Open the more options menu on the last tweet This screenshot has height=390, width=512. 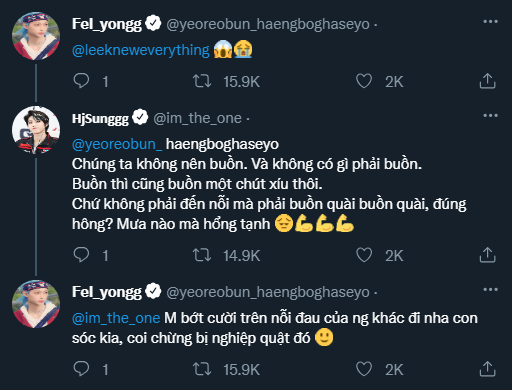(x=490, y=289)
